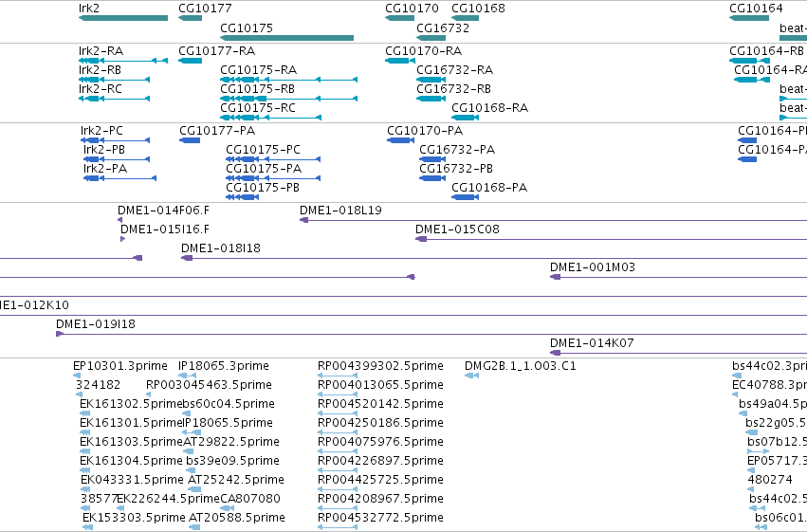807x532 pixels.
Task: Click transcript CG10175-RA
Action: tap(288, 80)
